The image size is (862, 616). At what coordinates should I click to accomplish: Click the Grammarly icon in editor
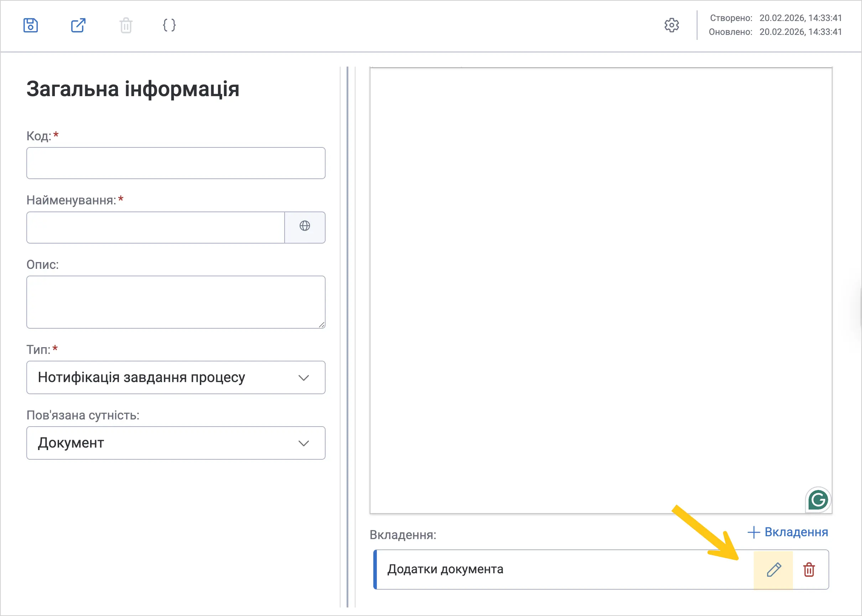click(817, 500)
